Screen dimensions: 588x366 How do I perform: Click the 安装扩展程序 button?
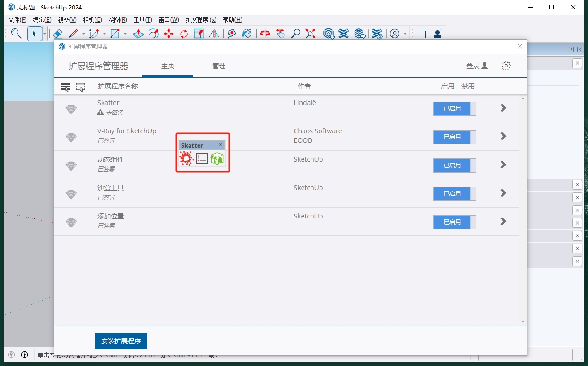[121, 341]
